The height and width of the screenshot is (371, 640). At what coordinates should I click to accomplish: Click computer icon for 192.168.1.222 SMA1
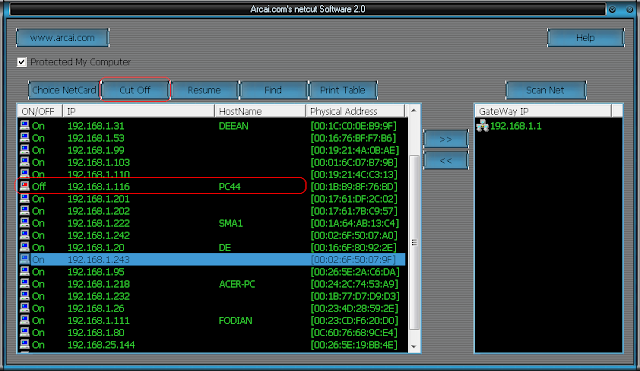[25, 223]
